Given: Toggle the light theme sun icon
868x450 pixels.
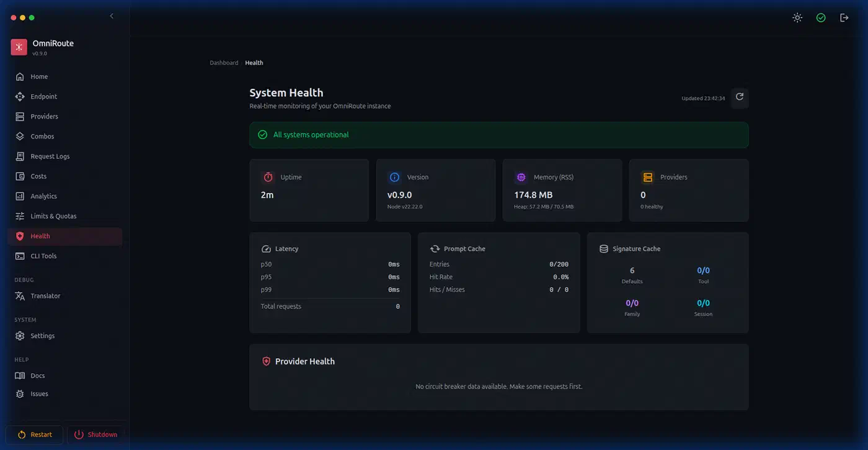Looking at the screenshot, I should (797, 18).
